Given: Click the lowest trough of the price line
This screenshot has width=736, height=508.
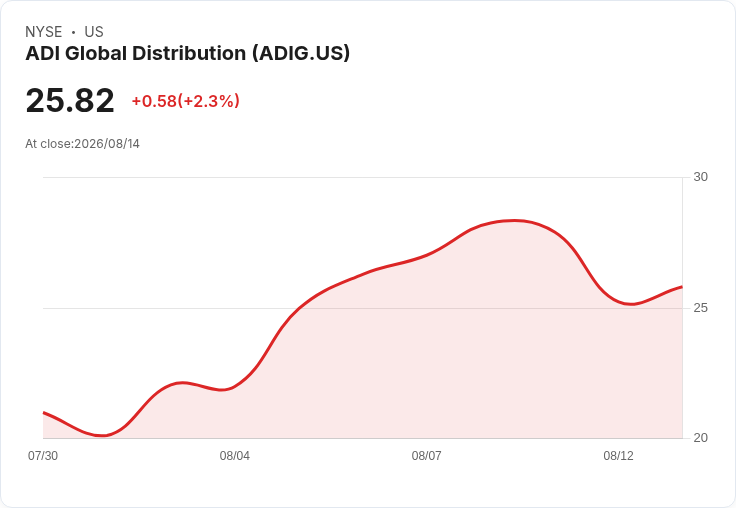Looking at the screenshot, I should pos(102,435).
